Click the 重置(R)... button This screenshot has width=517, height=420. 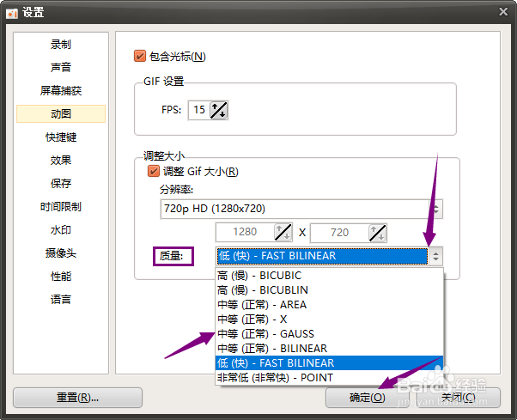coord(78,398)
